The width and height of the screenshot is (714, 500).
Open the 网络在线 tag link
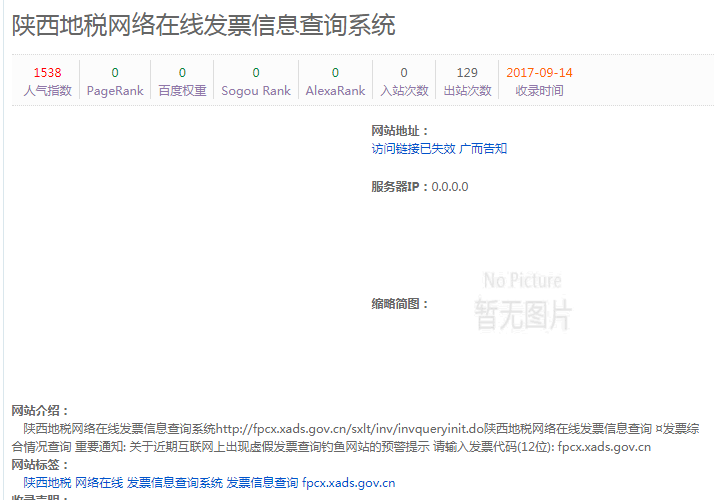[99, 483]
